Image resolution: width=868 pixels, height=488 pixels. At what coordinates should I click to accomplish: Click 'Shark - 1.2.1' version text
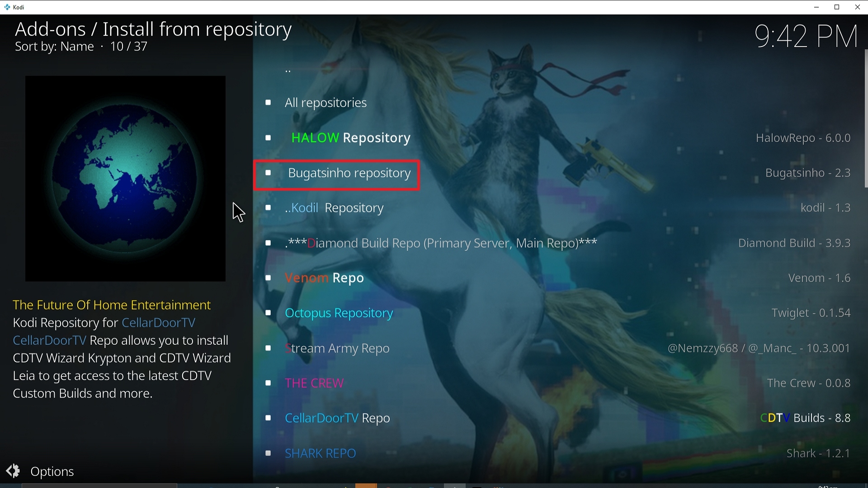(x=818, y=453)
